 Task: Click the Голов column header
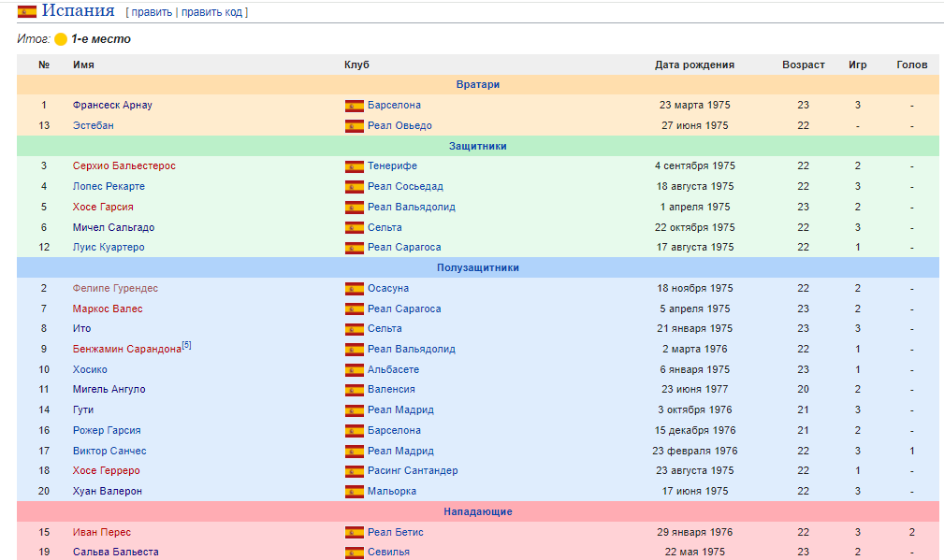(911, 65)
